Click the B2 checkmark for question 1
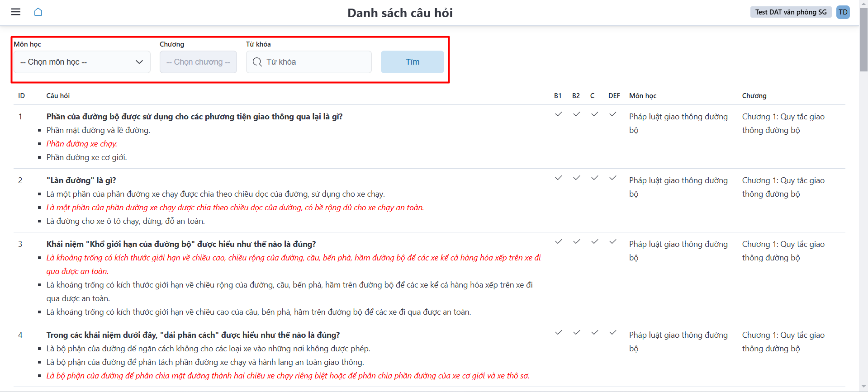Screen dimensions: 868x392 point(576,114)
